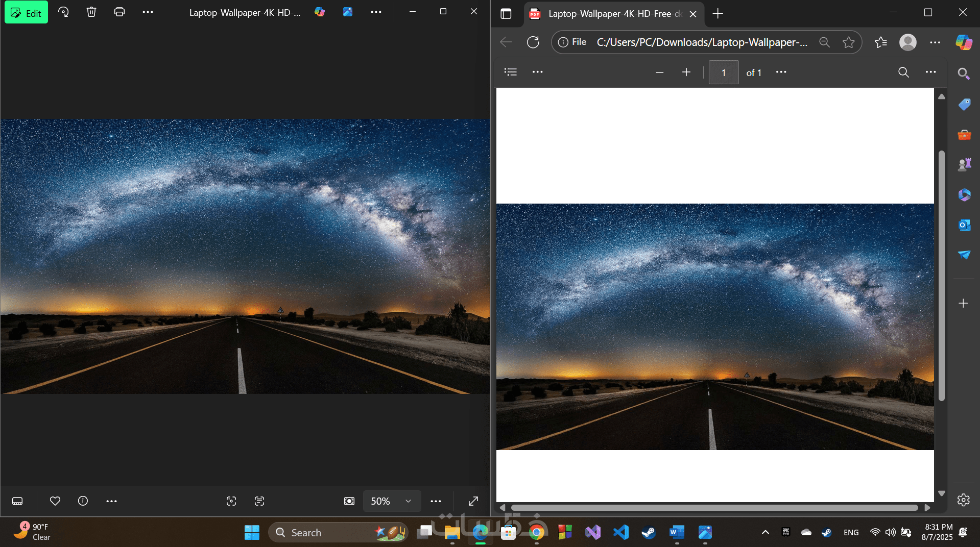Toggle PDF table of contents
Viewport: 980px width, 547px height.
511,72
